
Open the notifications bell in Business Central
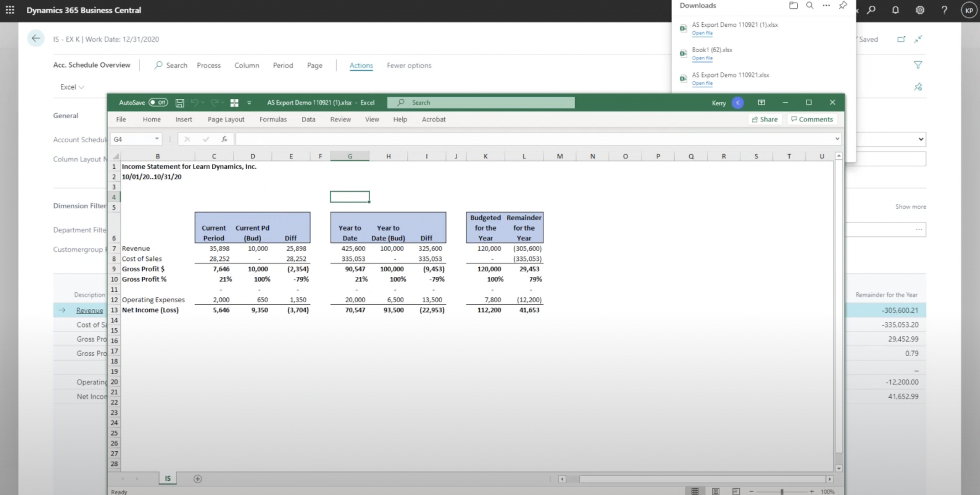[895, 10]
